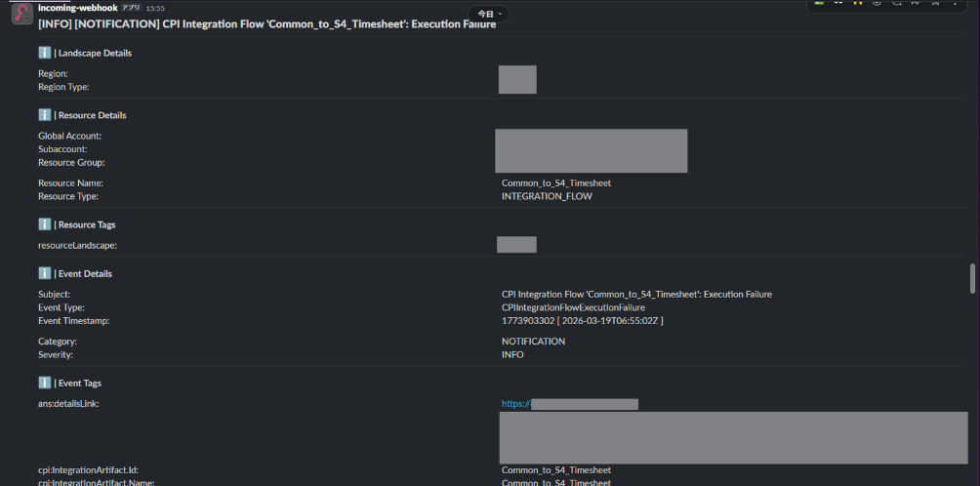This screenshot has height=486, width=980.
Task: Click the 'Subject:' label
Action: coord(54,294)
